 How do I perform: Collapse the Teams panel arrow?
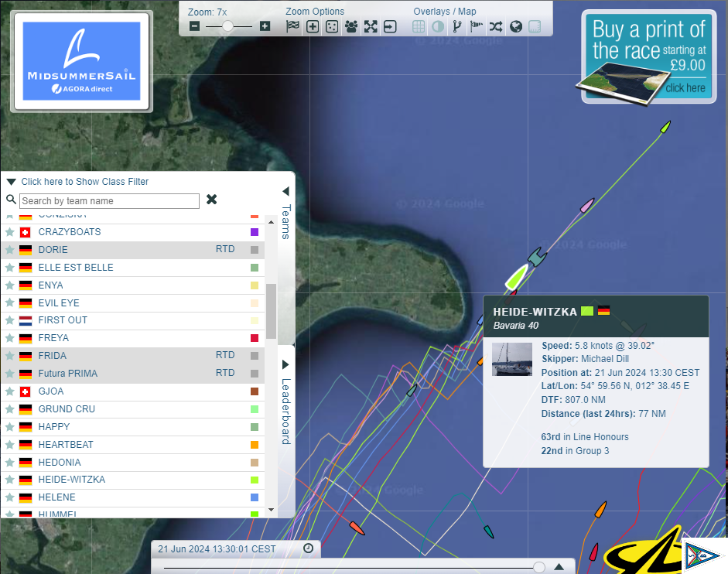285,191
